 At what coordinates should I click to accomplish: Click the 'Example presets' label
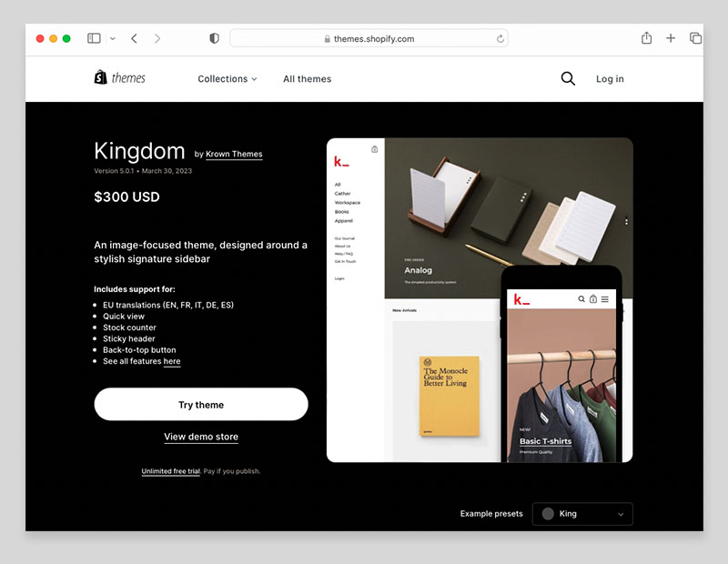coord(491,514)
